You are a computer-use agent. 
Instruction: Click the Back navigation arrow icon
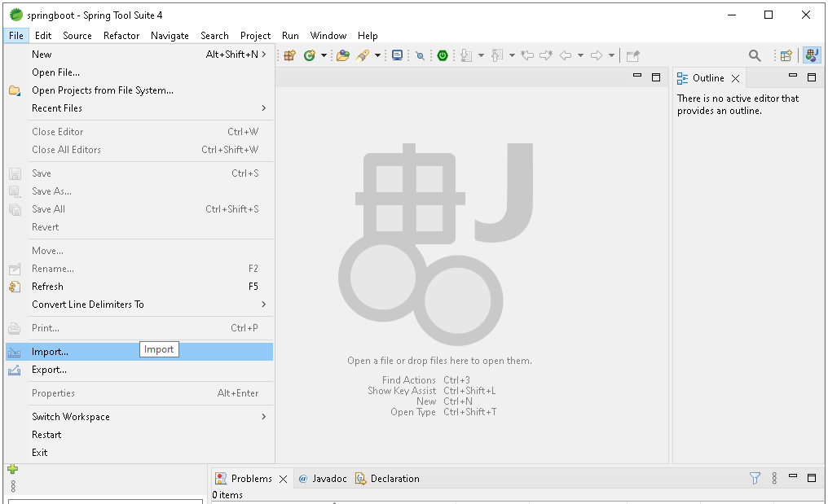tap(566, 55)
